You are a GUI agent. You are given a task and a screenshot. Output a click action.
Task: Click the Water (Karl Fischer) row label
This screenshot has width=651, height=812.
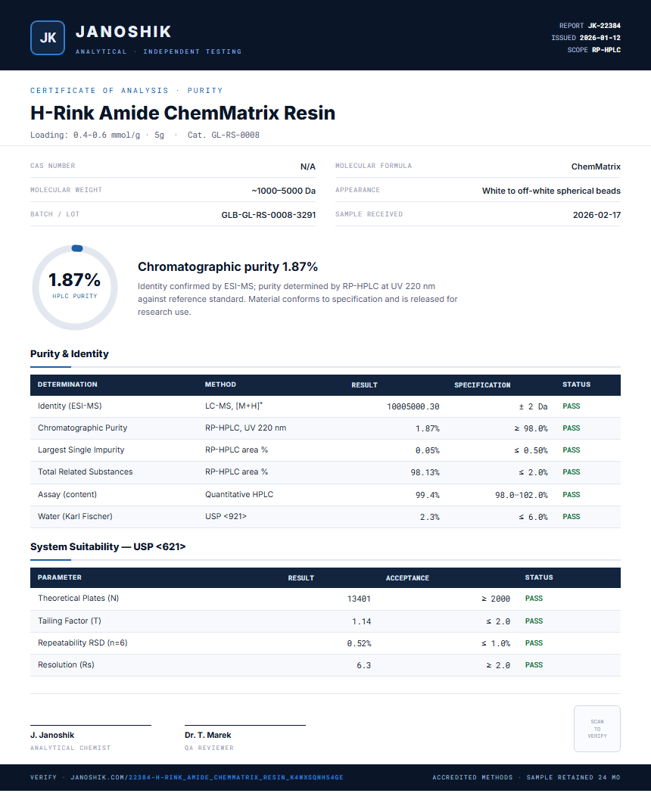click(x=75, y=516)
